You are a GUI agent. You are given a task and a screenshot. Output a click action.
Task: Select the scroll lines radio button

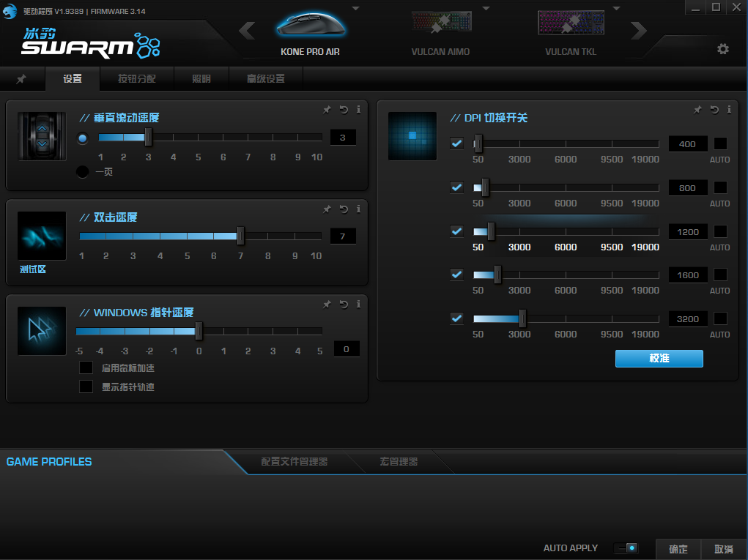coord(83,138)
